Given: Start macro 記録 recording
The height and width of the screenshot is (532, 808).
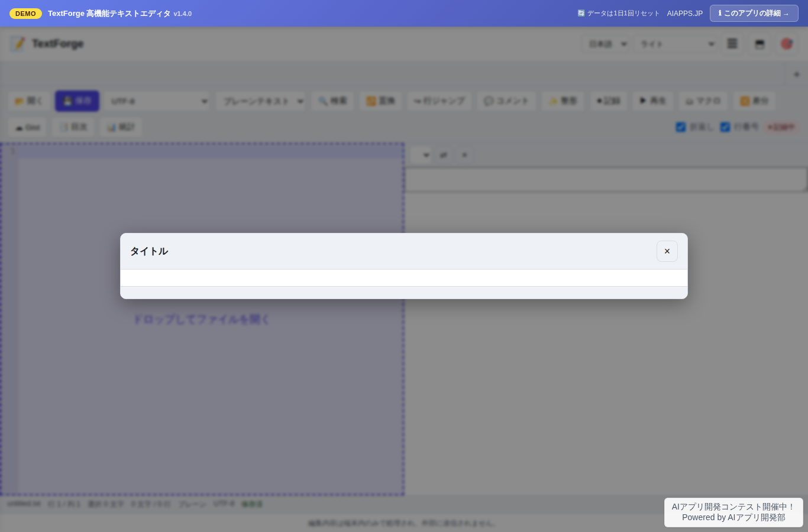Looking at the screenshot, I should coord(608,101).
